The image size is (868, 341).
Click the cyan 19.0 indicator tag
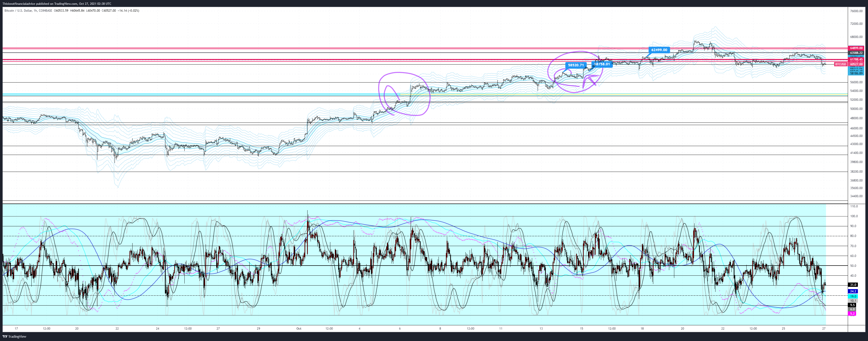853,296
